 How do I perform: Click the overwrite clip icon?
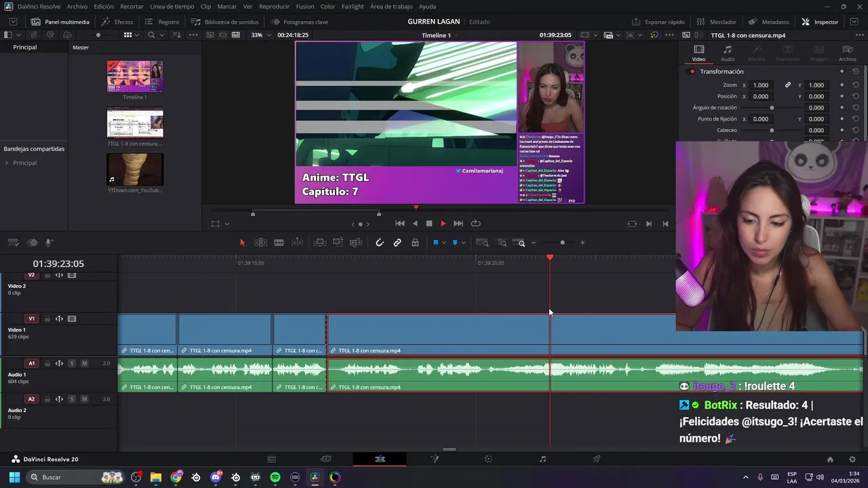click(x=338, y=243)
